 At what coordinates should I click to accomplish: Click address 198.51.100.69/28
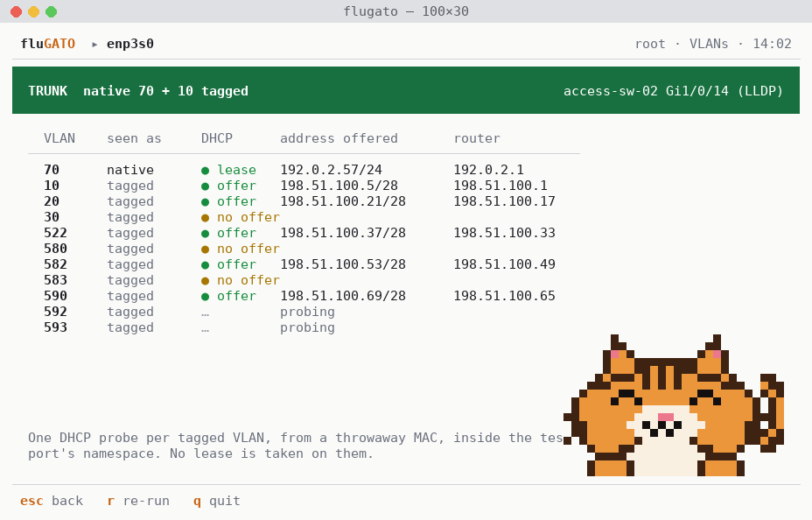click(x=343, y=296)
